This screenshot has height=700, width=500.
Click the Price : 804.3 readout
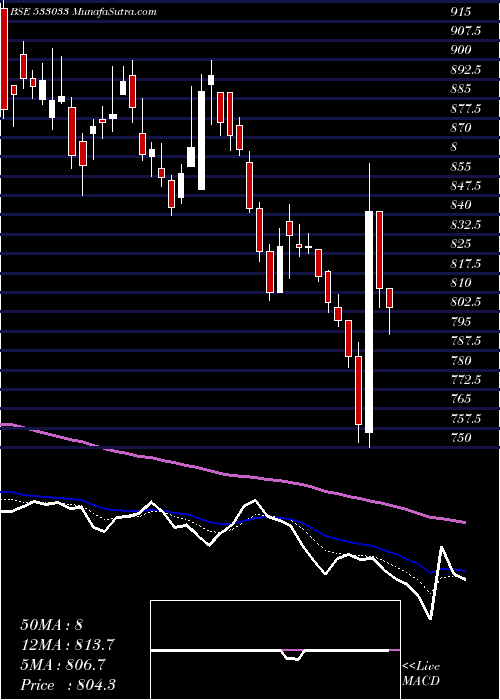[x=68, y=685]
